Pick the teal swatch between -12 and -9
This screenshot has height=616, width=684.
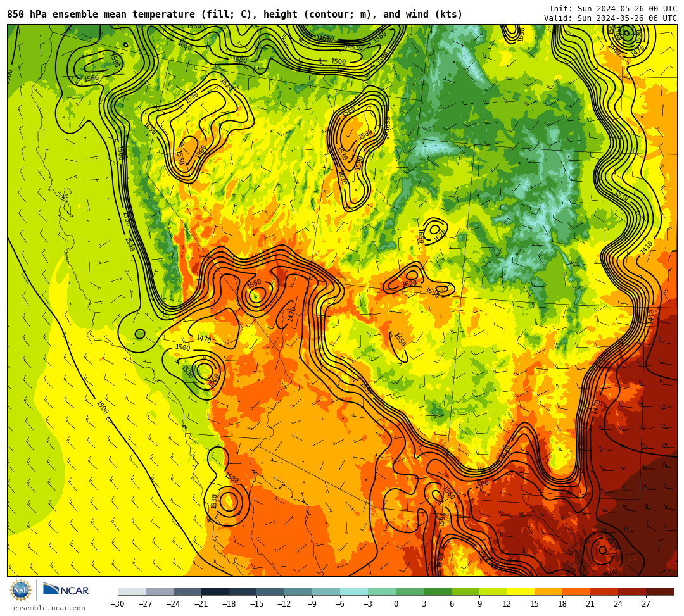point(299,591)
